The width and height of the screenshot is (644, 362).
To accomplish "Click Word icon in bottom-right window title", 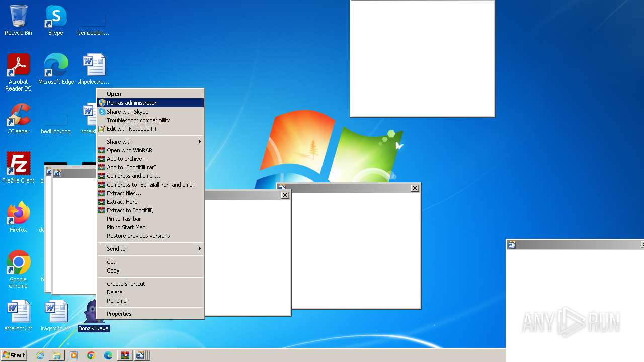I will click(x=512, y=245).
